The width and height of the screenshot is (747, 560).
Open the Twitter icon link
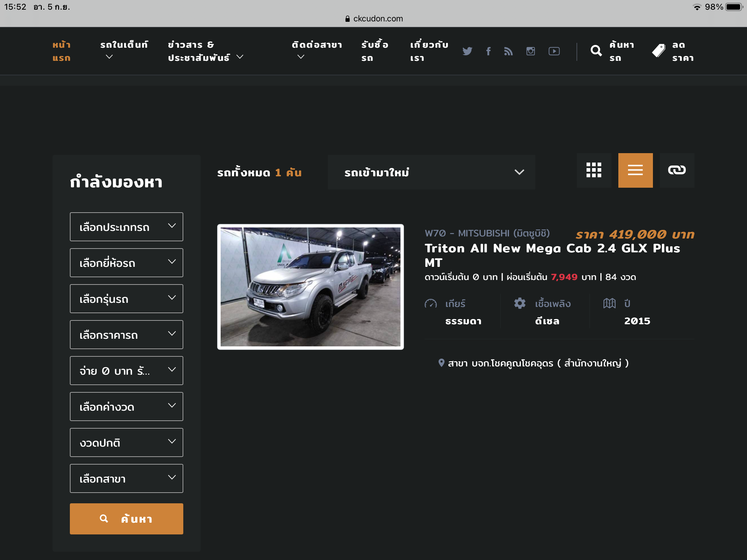pos(467,51)
